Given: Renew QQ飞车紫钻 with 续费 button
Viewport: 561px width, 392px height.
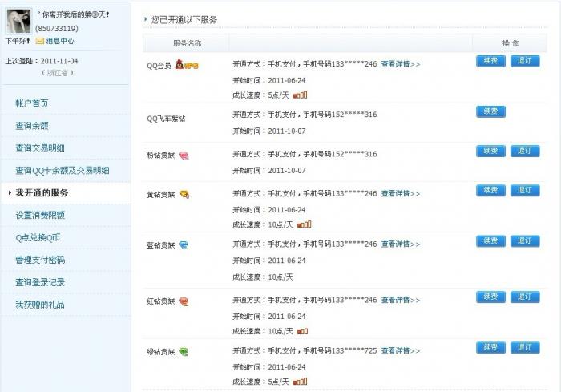Looking at the screenshot, I should coord(490,111).
